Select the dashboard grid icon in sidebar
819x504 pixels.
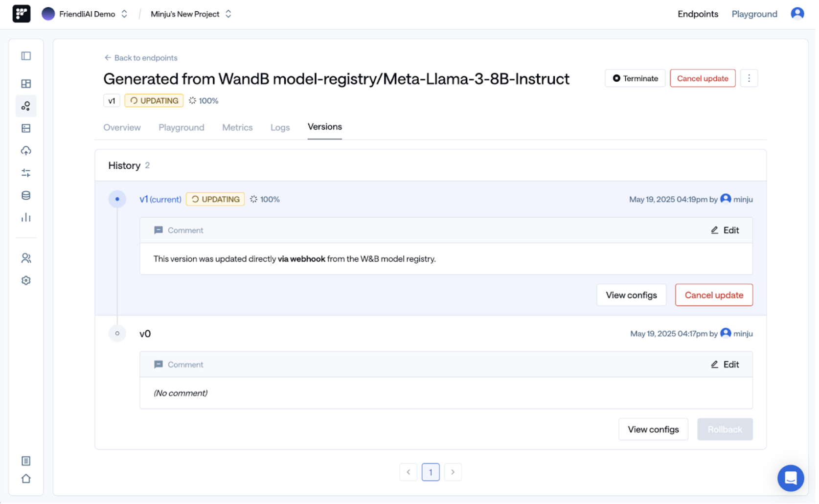(x=25, y=83)
